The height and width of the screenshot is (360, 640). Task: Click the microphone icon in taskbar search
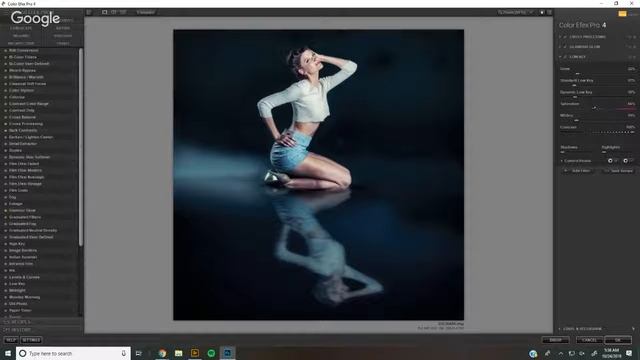pos(124,353)
